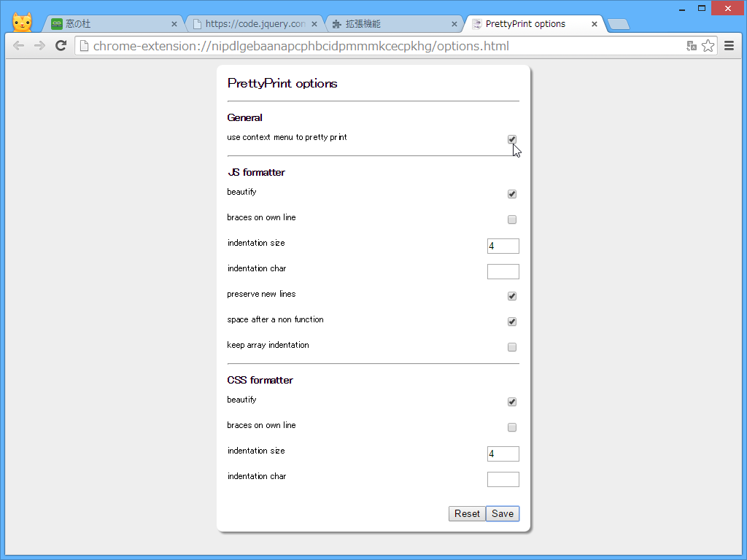Click the cat avatar icon

(23, 22)
